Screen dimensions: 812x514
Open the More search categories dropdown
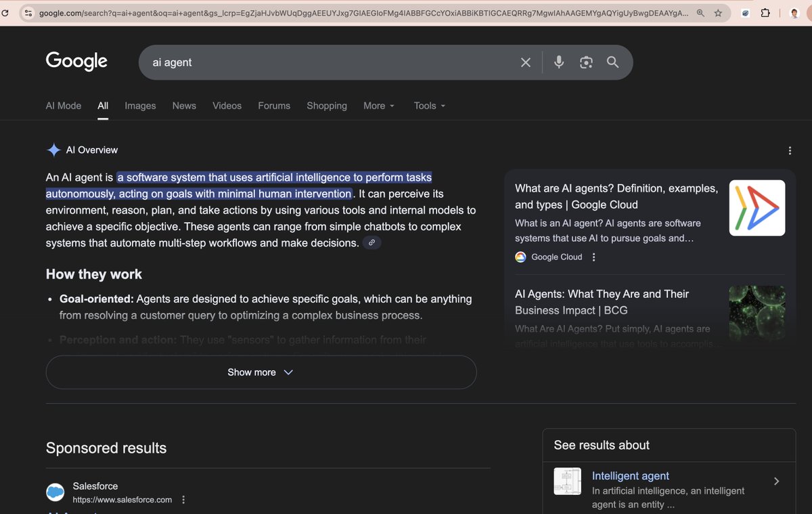pos(378,106)
